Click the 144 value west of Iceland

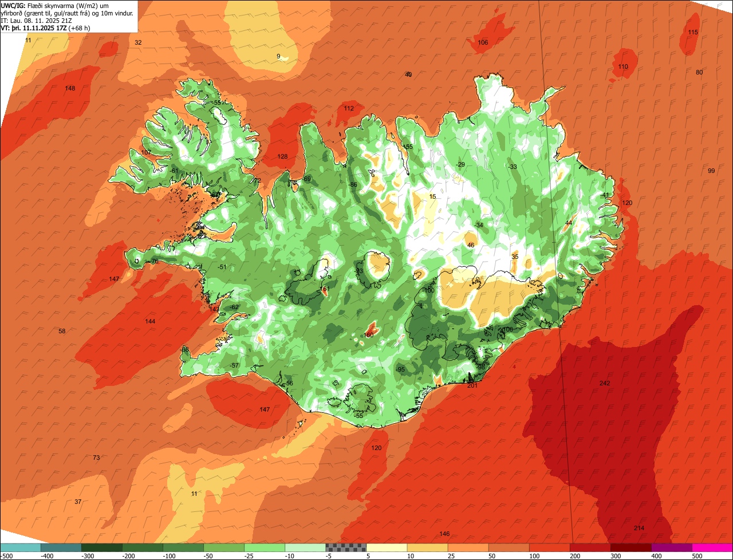tap(150, 321)
